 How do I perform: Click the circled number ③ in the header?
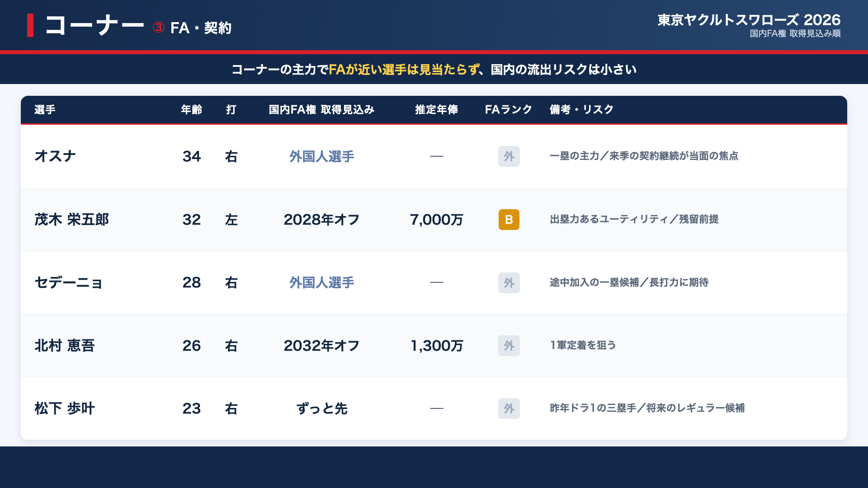pos(158,28)
